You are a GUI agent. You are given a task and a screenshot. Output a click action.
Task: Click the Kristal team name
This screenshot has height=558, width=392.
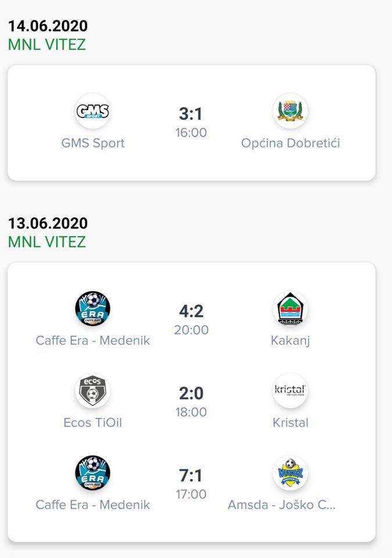point(290,423)
